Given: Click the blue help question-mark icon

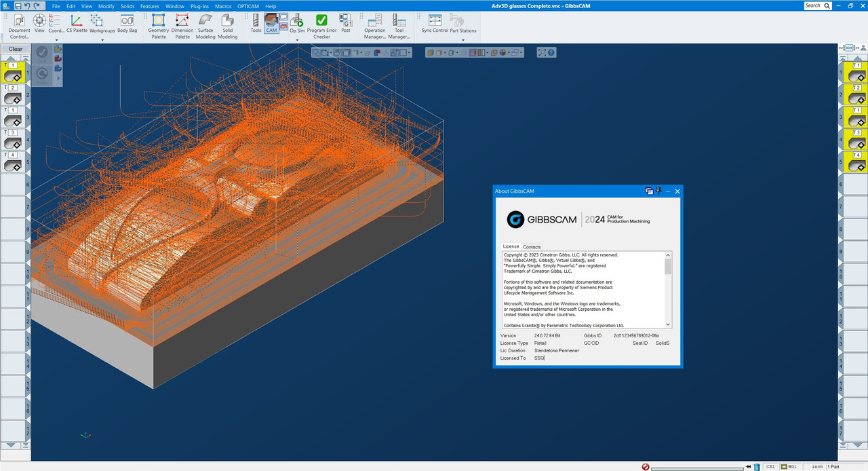Looking at the screenshot, I should (551, 52).
